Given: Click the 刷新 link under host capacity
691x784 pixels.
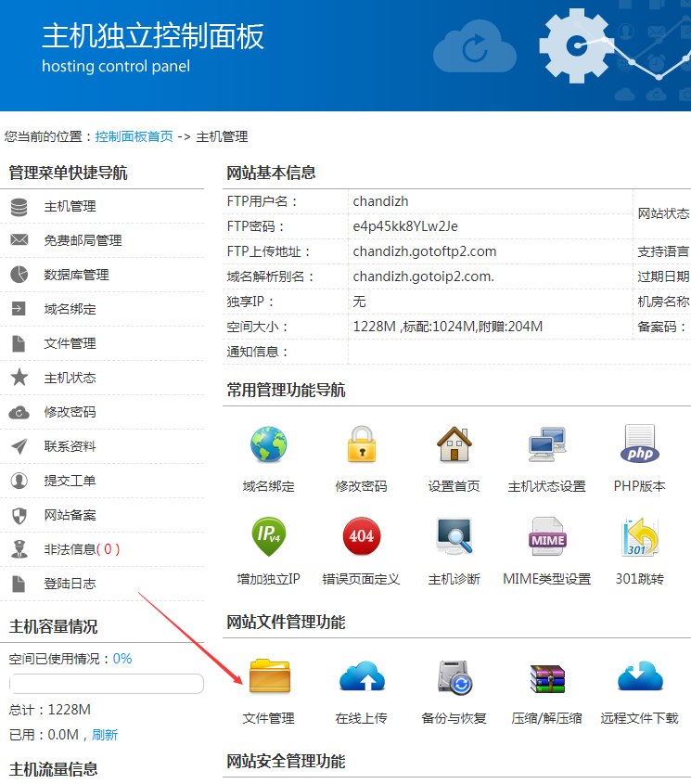Looking at the screenshot, I should (105, 735).
